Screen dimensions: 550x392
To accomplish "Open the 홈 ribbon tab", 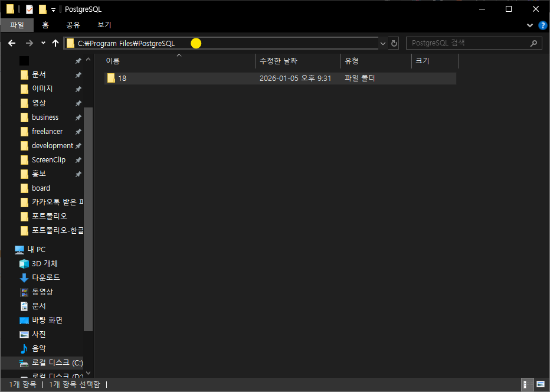I will tap(45, 25).
